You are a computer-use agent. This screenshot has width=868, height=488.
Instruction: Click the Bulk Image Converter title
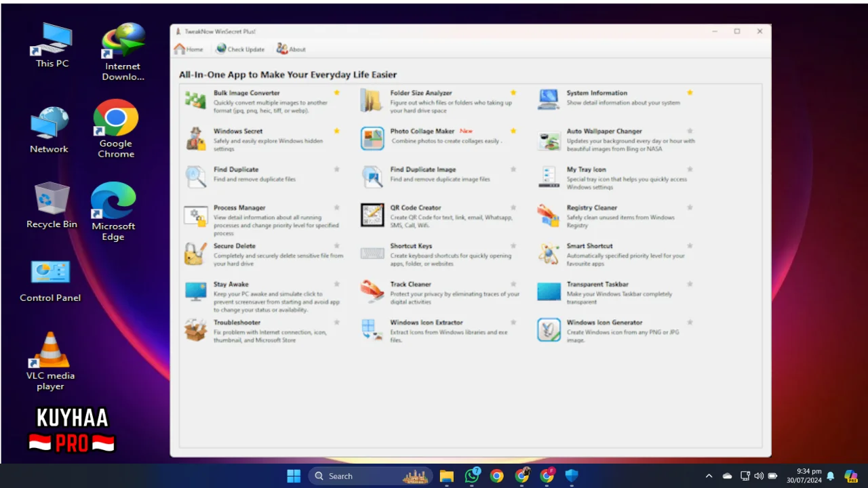point(246,93)
